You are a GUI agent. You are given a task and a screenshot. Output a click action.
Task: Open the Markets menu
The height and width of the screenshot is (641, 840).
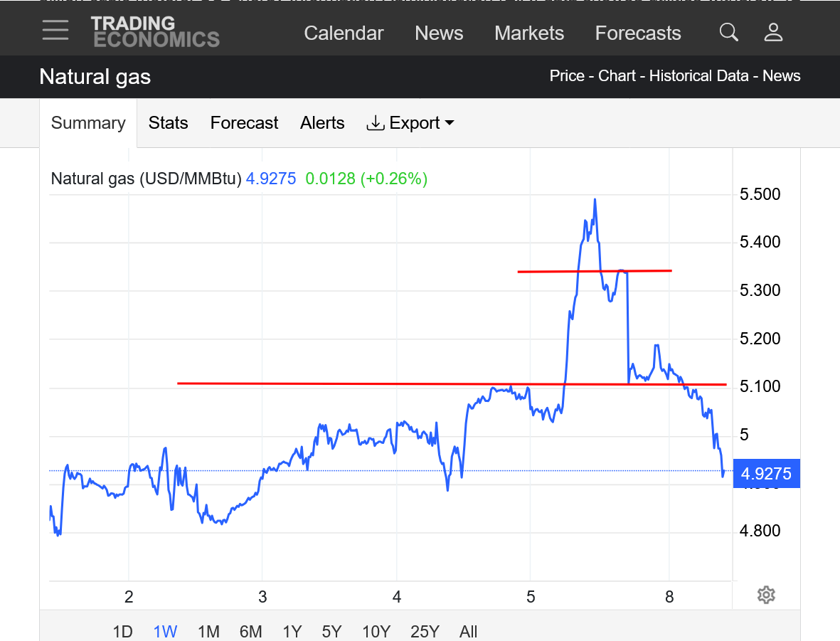529,33
